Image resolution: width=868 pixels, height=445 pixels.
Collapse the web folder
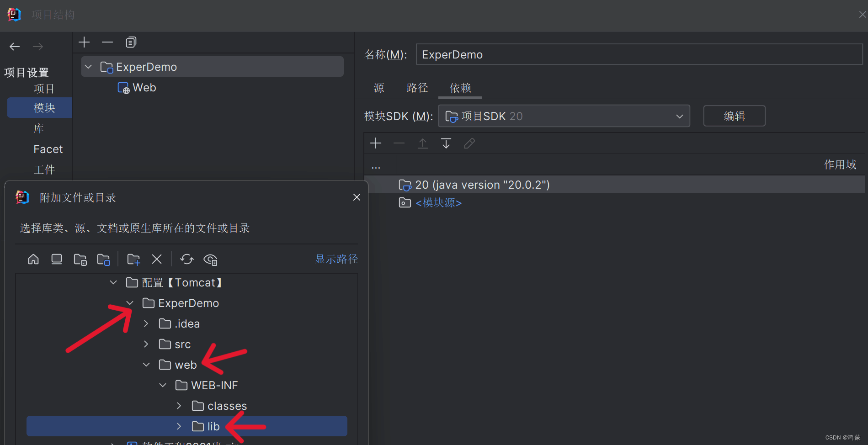pos(146,365)
